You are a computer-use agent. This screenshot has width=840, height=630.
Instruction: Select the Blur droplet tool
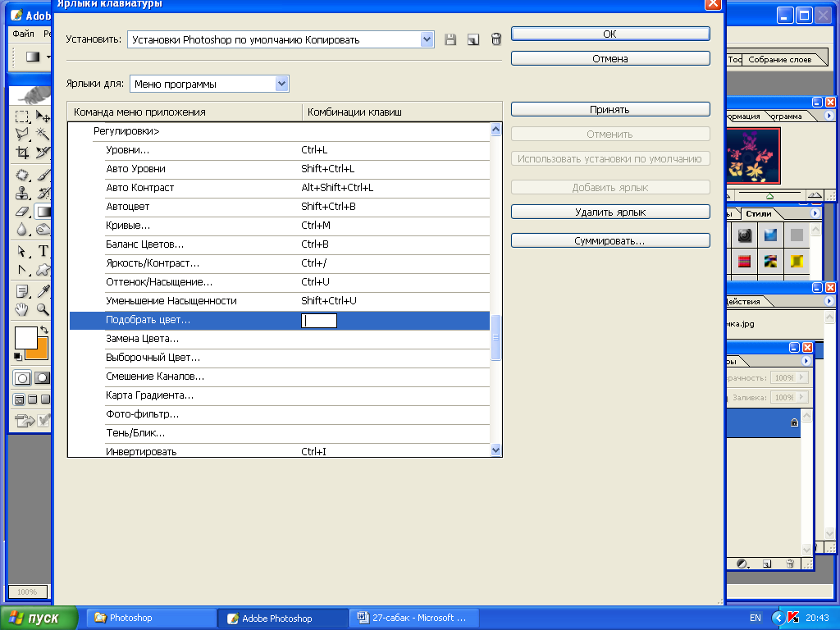(x=21, y=230)
